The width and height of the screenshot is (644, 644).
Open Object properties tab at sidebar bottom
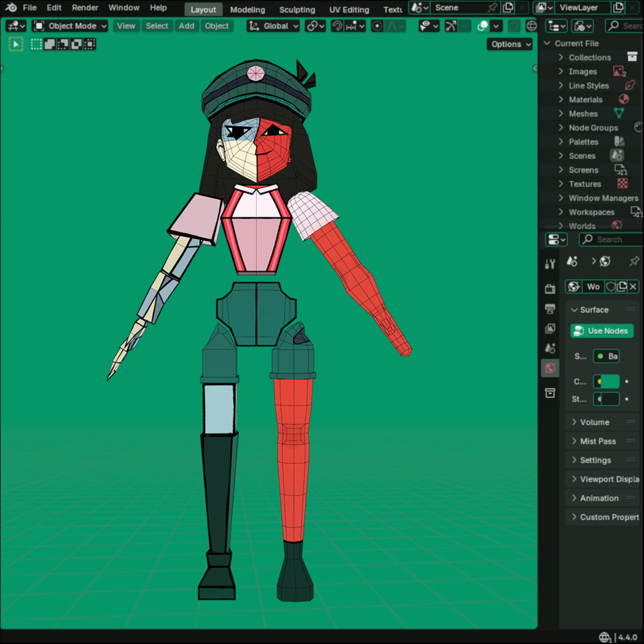click(x=550, y=393)
